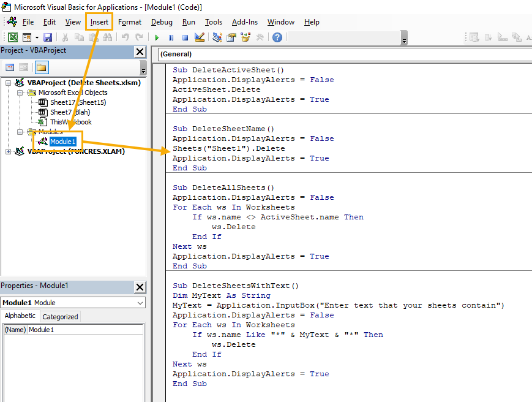Viewport: 532px width, 402px height.
Task: Select VBAProject (Delete Sheets.xlsm) root item
Action: click(84, 83)
